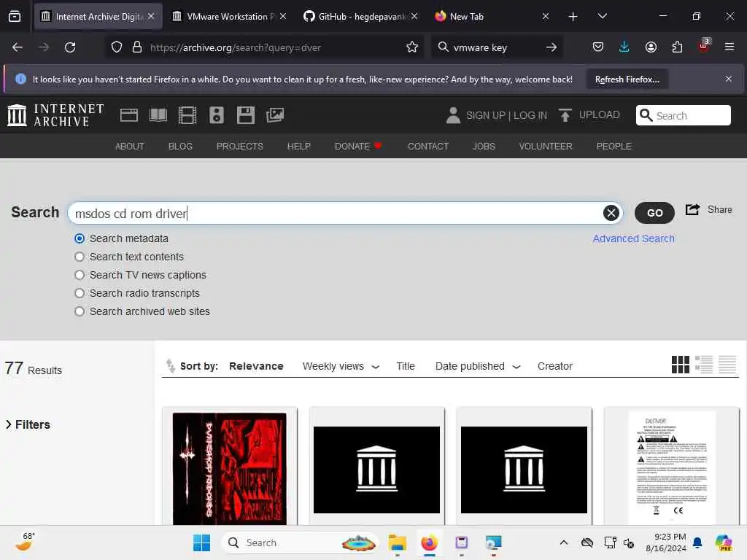Switch to extended list view
Viewport: 747px width, 560px height.
pos(704,365)
